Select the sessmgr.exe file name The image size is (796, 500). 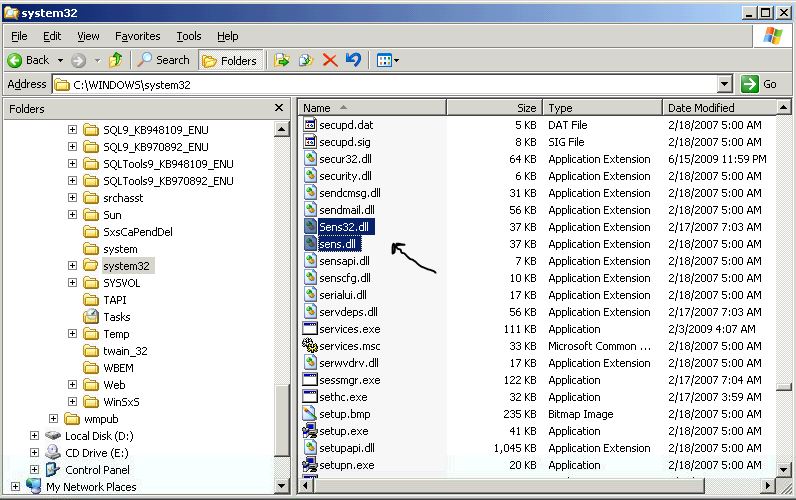click(x=350, y=380)
